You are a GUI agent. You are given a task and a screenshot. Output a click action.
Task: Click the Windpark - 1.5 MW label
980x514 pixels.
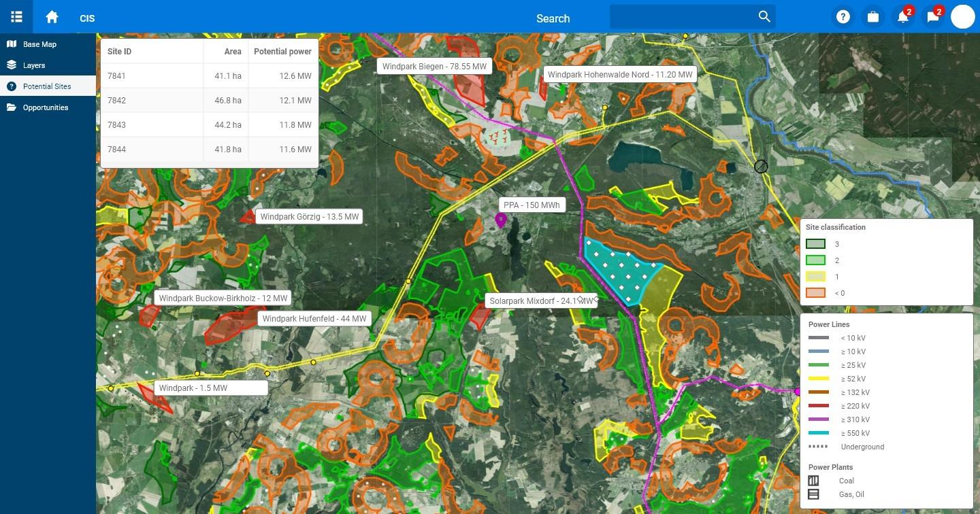pos(211,388)
